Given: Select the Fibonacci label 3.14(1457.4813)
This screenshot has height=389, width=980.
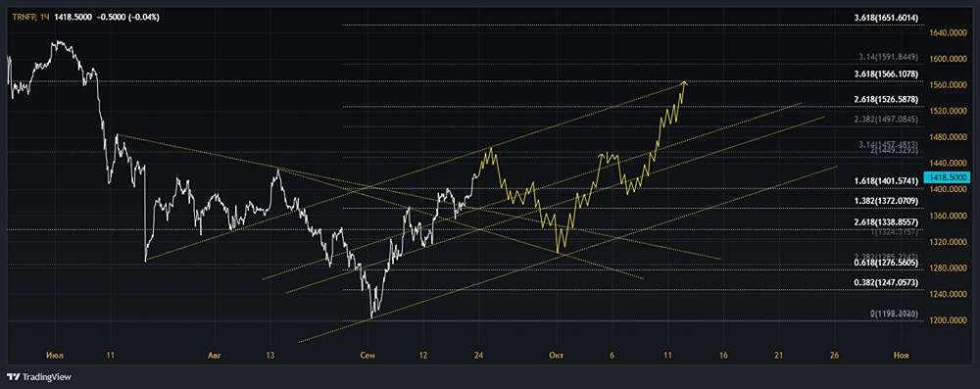Looking at the screenshot, I should (888, 144).
